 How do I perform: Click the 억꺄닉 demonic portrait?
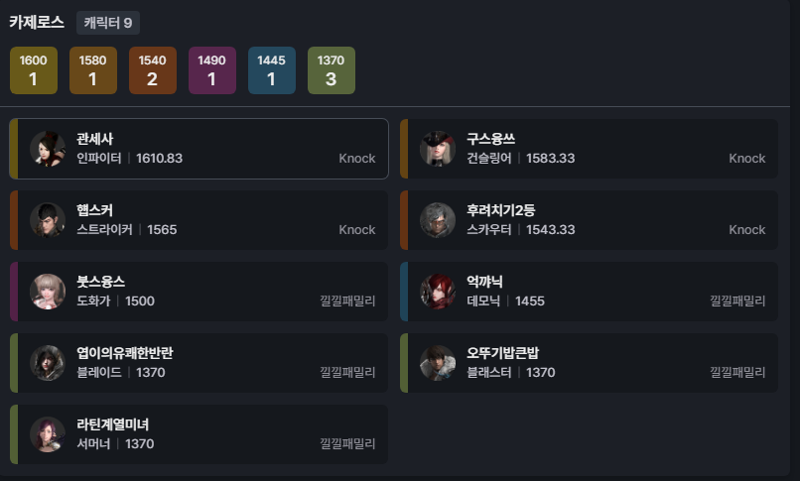(438, 292)
